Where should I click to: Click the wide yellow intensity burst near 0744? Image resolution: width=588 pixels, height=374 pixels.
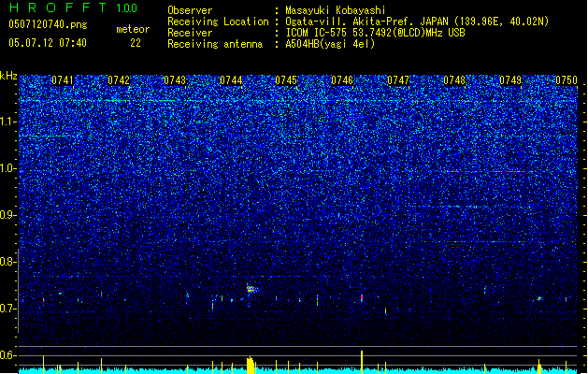(251, 366)
